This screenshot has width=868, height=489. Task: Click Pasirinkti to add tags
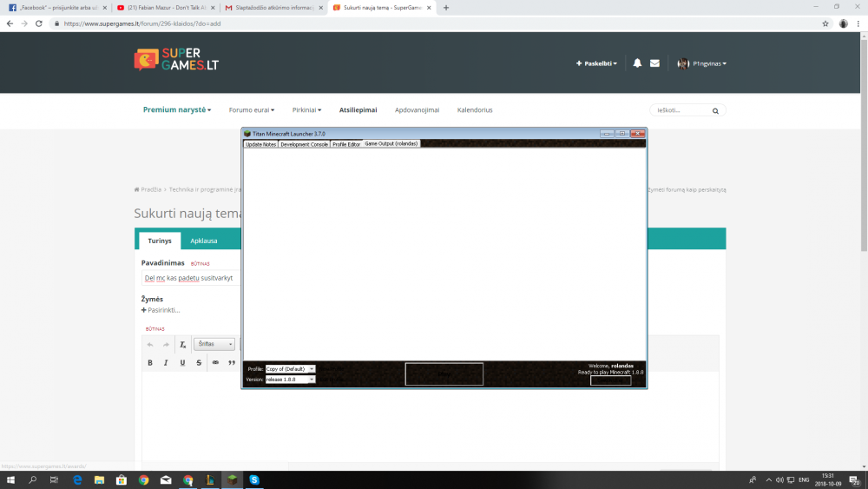161,310
